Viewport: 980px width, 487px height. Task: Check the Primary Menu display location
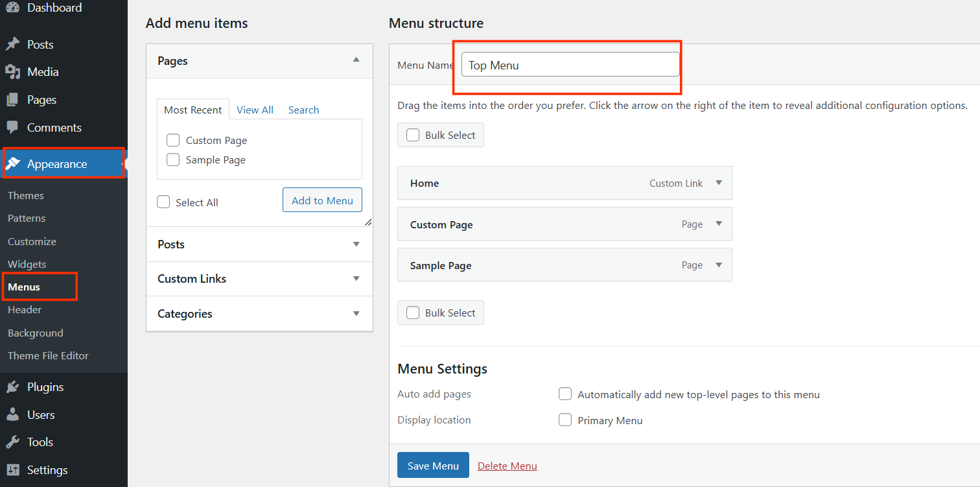click(x=565, y=420)
